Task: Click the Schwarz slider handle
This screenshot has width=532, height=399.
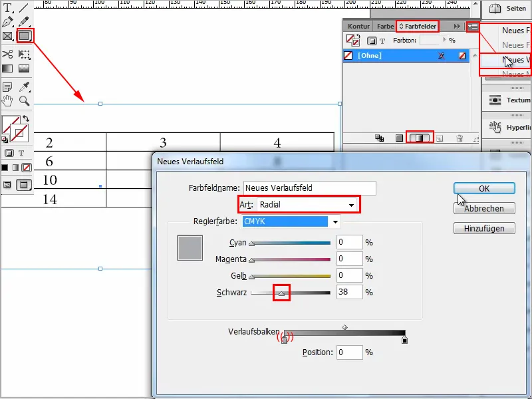Action: pyautogui.click(x=281, y=293)
